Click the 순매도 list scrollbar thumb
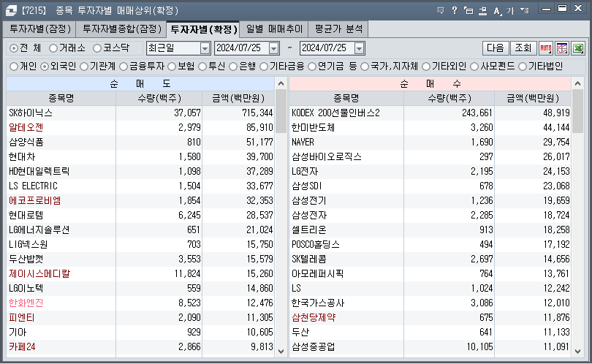This screenshot has height=364, width=592. [281, 111]
